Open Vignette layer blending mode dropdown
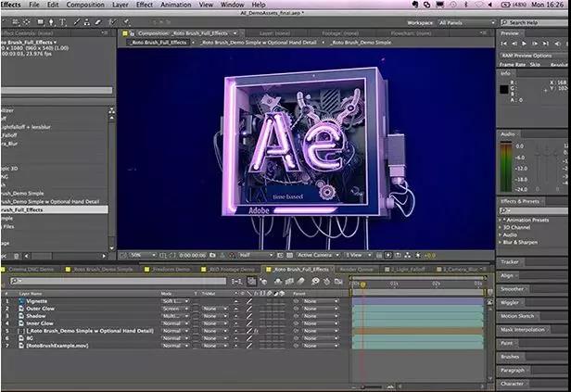This screenshot has height=392, width=571. click(x=175, y=301)
